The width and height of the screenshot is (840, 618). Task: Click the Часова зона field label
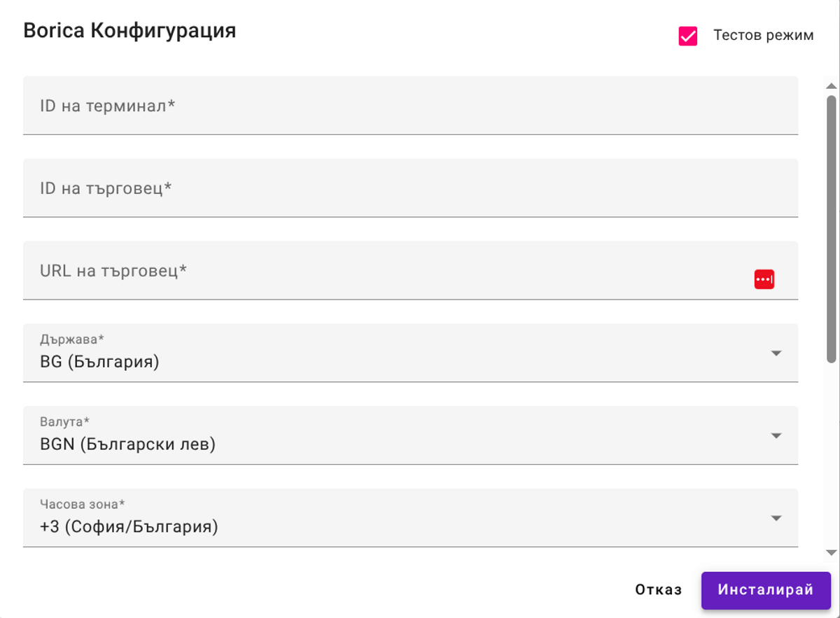point(83,504)
